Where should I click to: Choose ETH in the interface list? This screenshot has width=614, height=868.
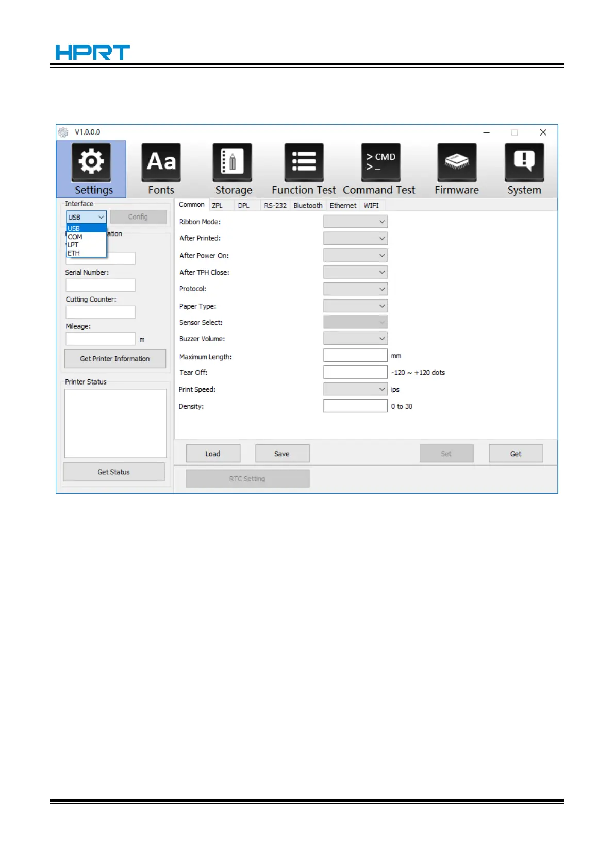[86, 253]
